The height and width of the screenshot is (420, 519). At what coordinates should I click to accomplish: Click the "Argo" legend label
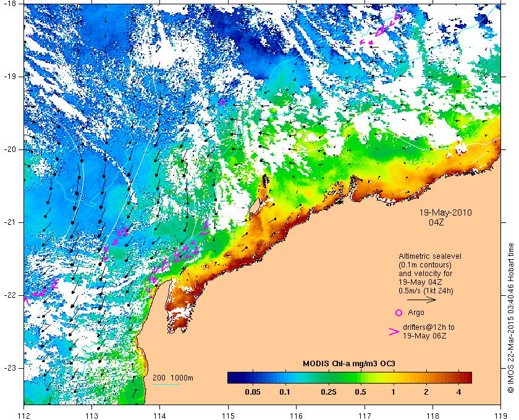coord(416,313)
